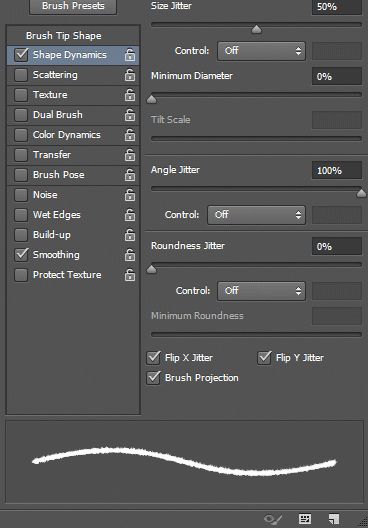This screenshot has width=368, height=528.
Task: Click the Roundness Jitter slider handle
Action: pyautogui.click(x=152, y=269)
